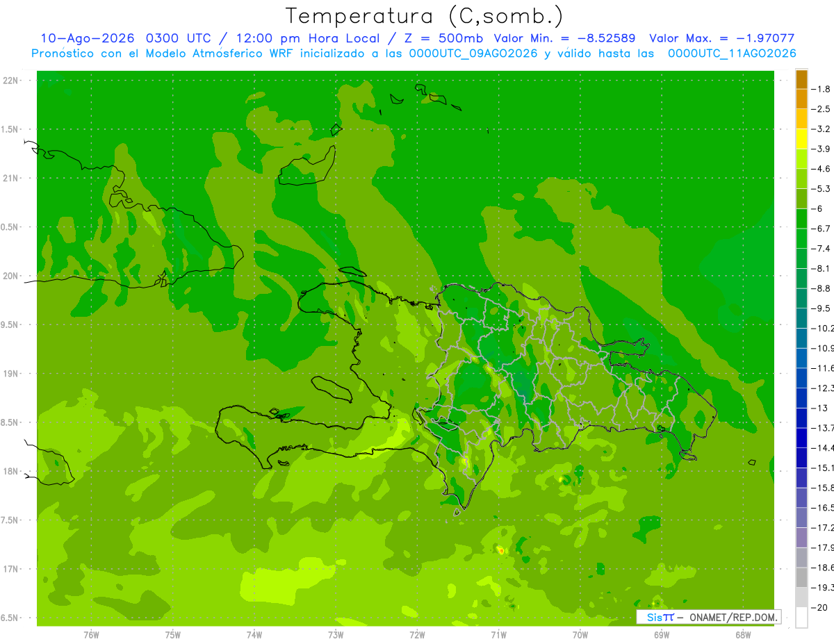
Task: Click "0300 UTC" in the header line
Action: [x=179, y=38]
